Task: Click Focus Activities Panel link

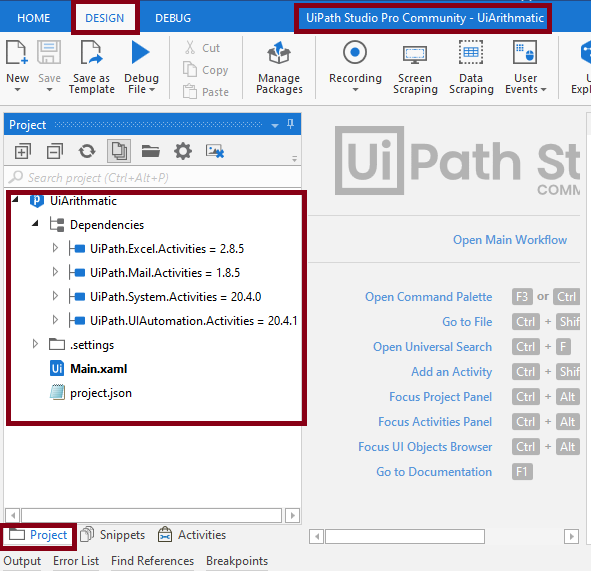Action: coord(435,422)
